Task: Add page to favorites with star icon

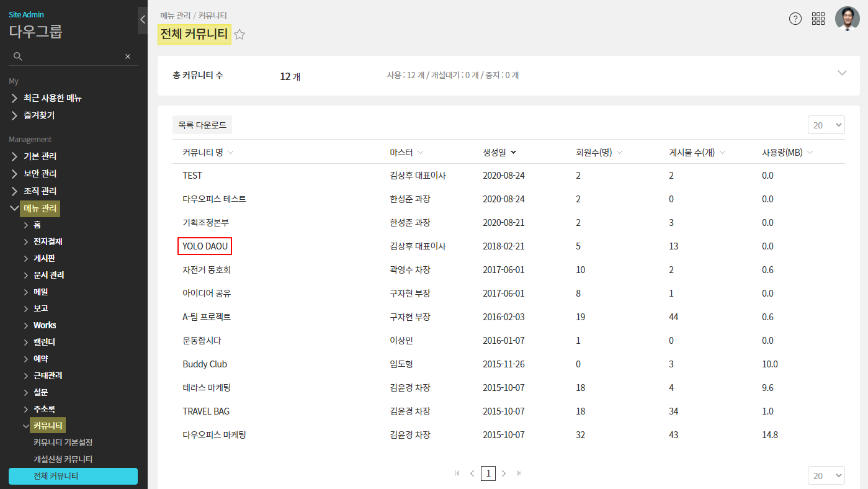Action: pyautogui.click(x=239, y=35)
